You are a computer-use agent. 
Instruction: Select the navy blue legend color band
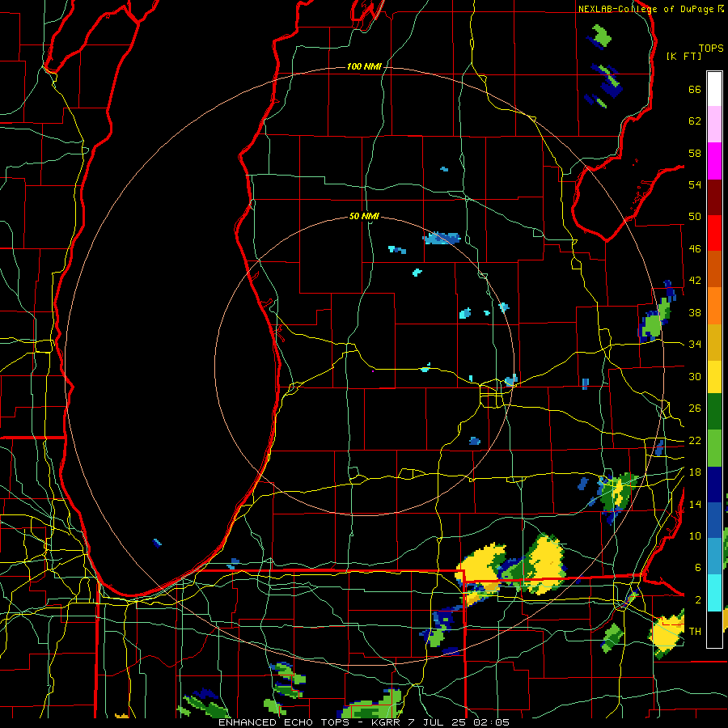click(714, 485)
